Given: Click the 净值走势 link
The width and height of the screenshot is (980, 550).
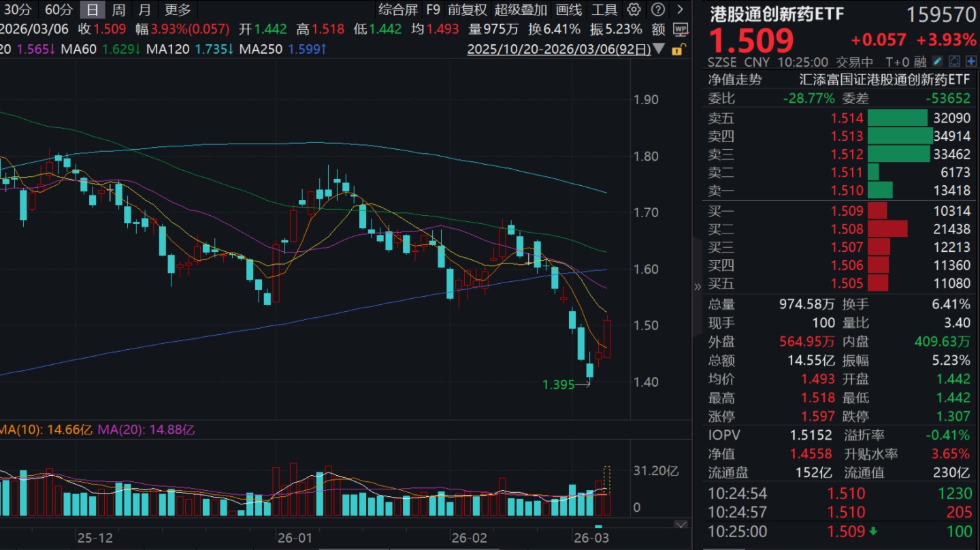Looking at the screenshot, I should tap(735, 80).
